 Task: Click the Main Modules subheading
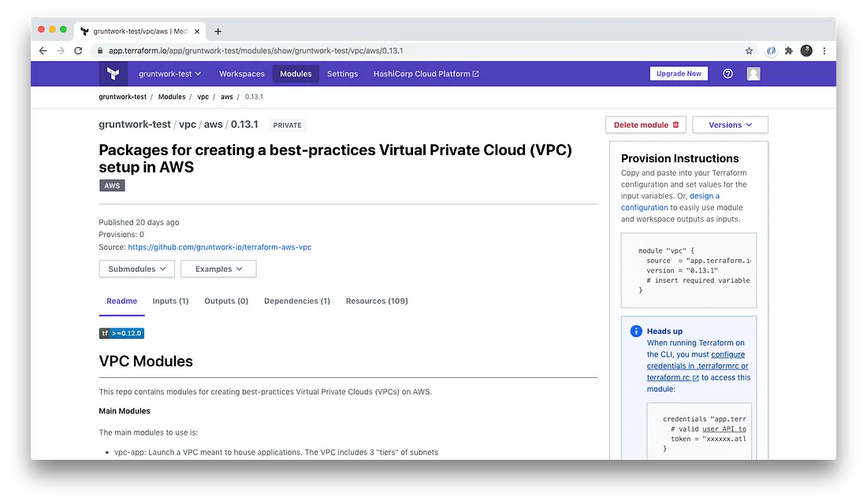[125, 411]
